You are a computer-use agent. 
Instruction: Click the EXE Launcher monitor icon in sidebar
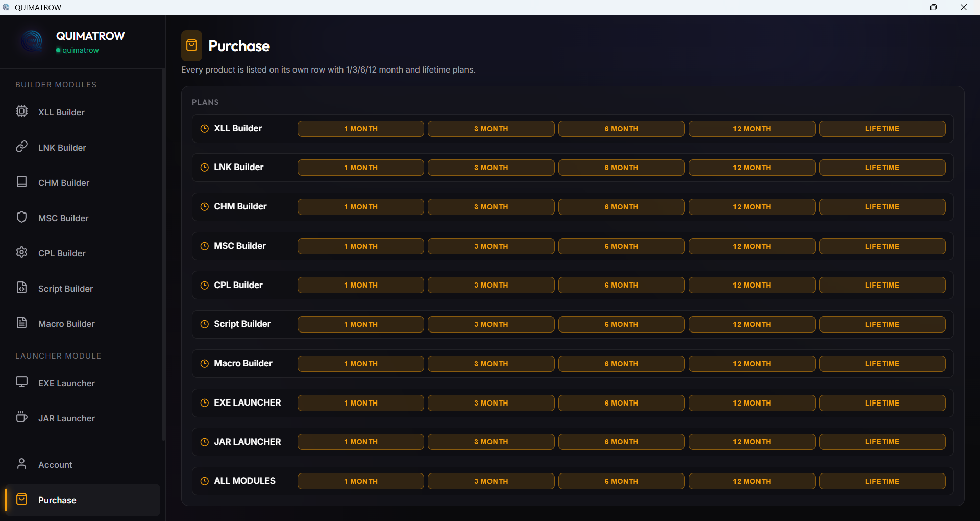21,382
